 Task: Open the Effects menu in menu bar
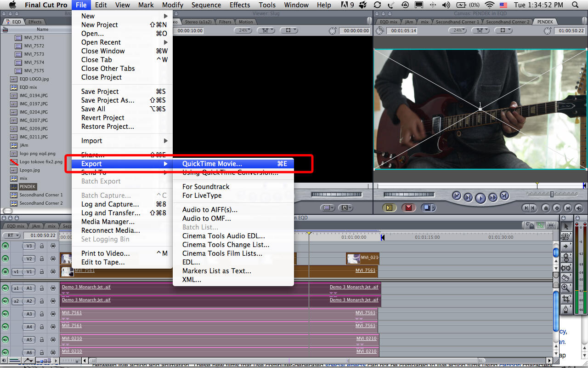click(x=240, y=5)
